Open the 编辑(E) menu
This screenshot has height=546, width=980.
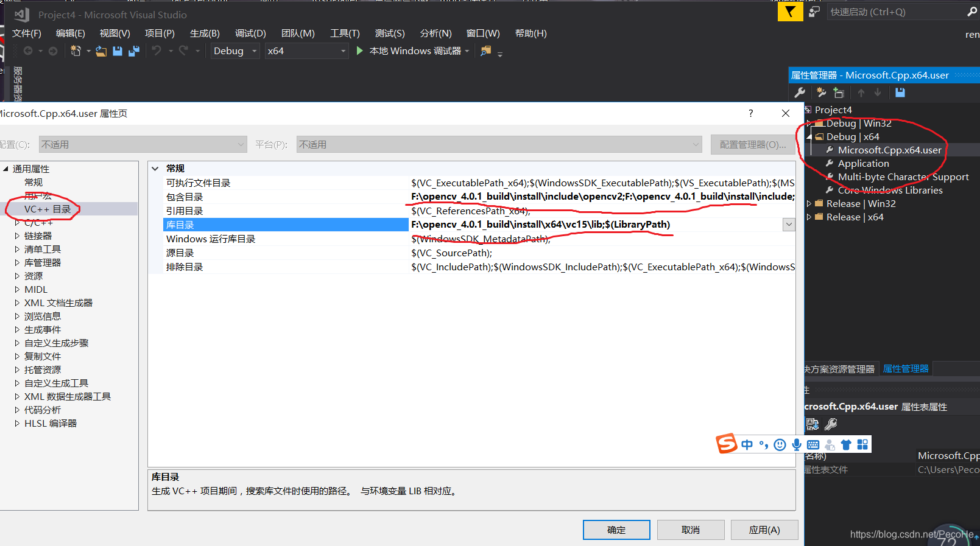tap(71, 33)
